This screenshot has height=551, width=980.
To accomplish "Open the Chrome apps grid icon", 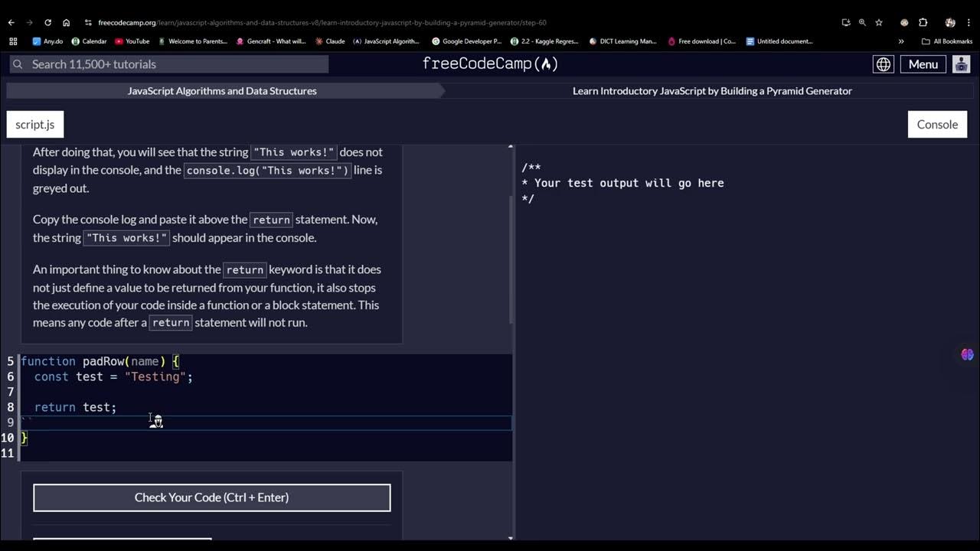I will (x=12, y=41).
